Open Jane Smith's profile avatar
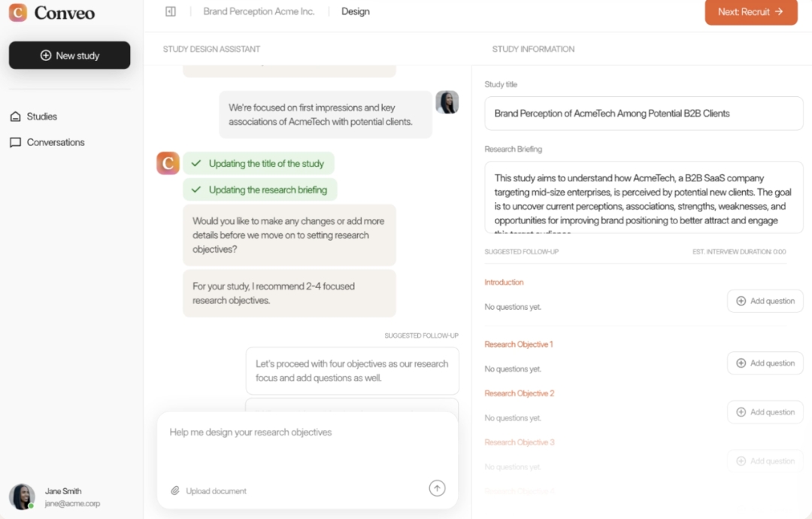 22,496
